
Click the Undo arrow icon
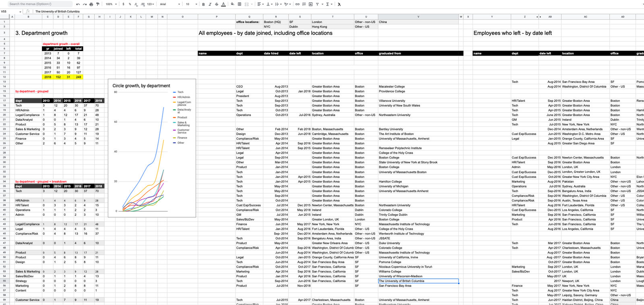[78, 4]
